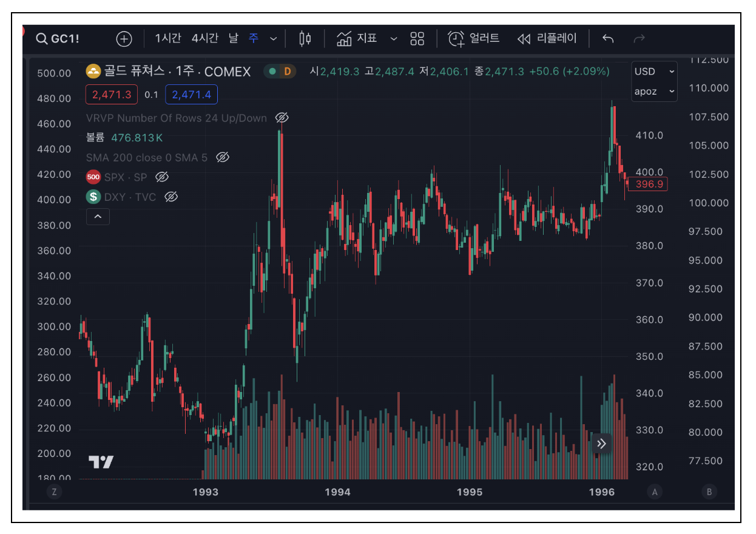This screenshot has width=756, height=534.
Task: Expand the timeframe interval dropdown chevron
Action: click(273, 39)
